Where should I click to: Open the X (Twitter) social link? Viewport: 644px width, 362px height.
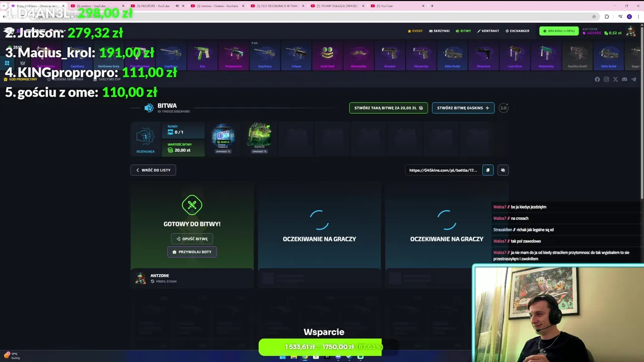pyautogui.click(x=615, y=79)
